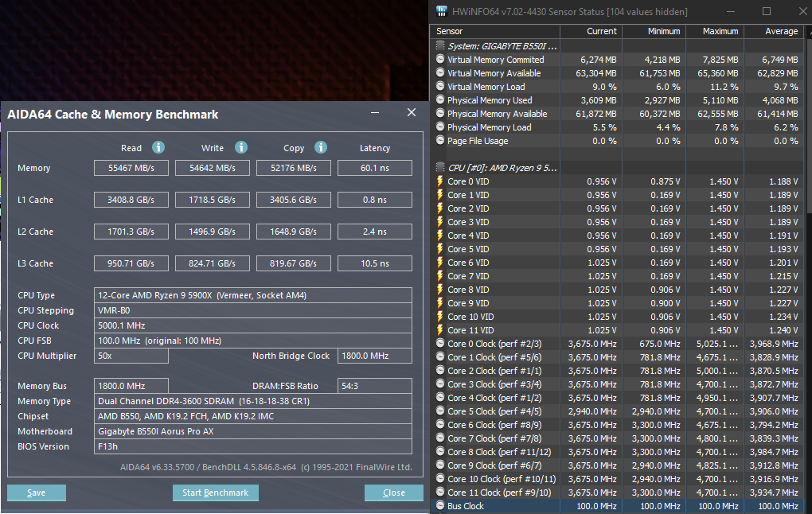Click the lightning icon beside Core 5 VID
The height and width of the screenshot is (514, 812).
click(440, 248)
